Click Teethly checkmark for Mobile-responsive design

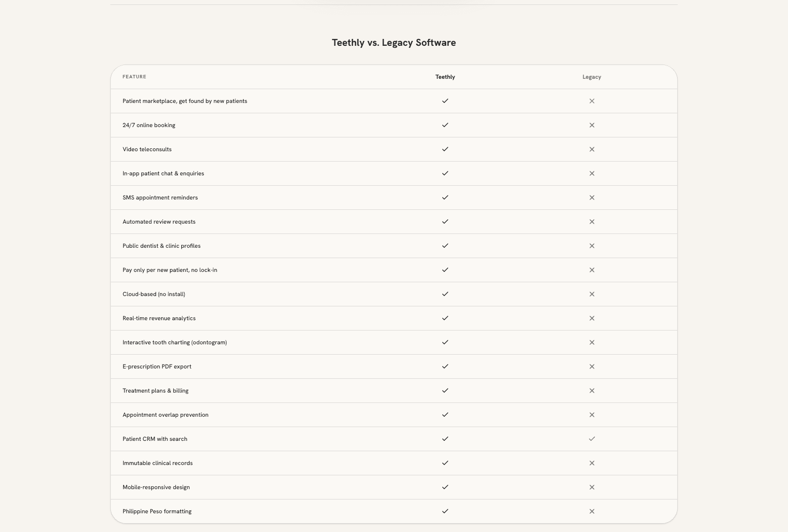[445, 487]
